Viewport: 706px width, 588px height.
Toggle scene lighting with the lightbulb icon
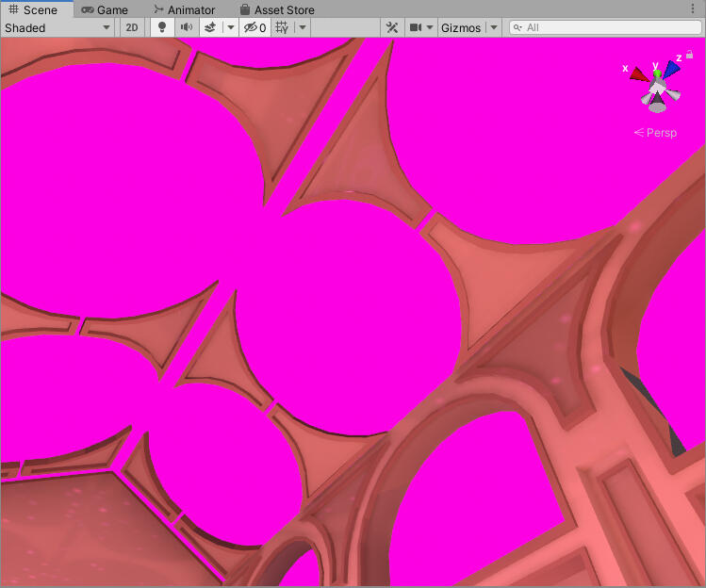tap(162, 27)
